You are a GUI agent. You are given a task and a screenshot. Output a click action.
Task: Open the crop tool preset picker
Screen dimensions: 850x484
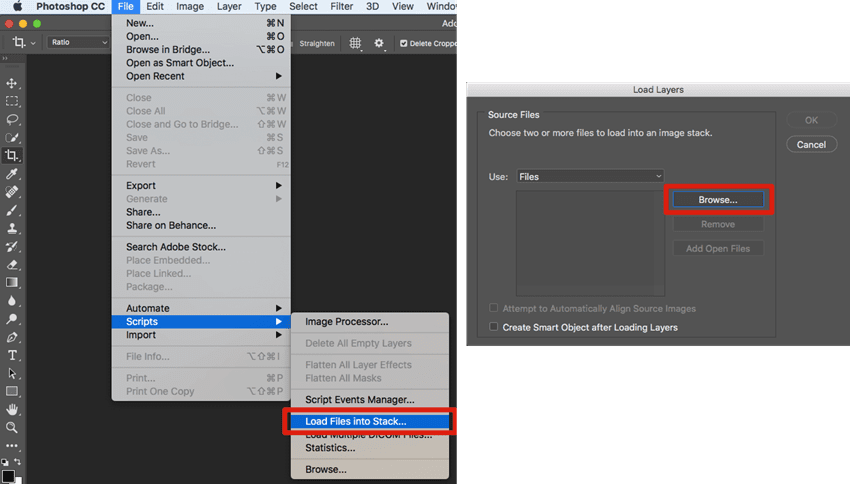tap(23, 42)
